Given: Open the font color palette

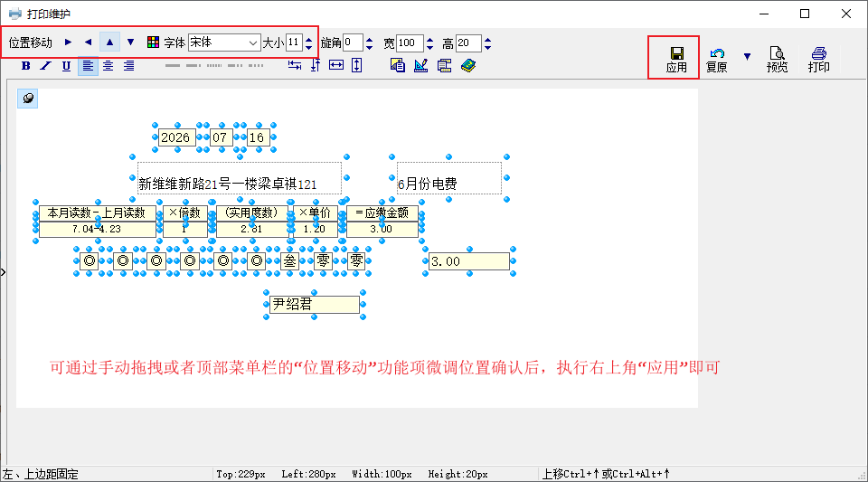Looking at the screenshot, I should click(x=154, y=43).
